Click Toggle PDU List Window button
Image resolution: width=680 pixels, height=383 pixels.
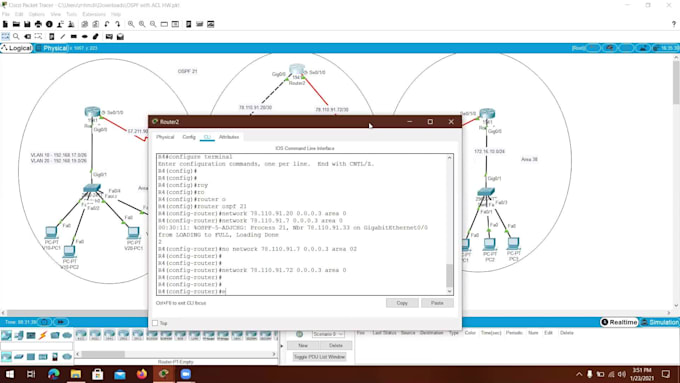(319, 357)
